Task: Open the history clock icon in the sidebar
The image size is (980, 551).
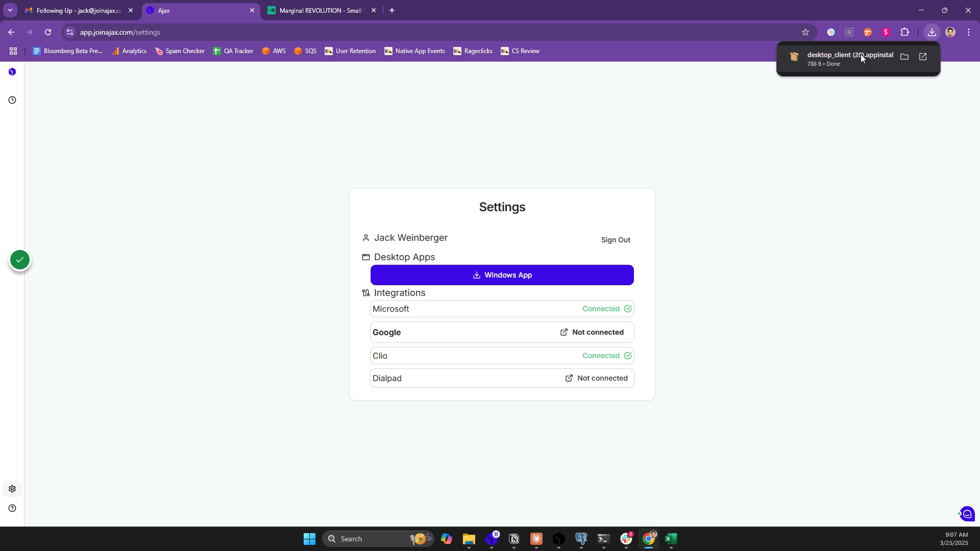Action: (12, 100)
